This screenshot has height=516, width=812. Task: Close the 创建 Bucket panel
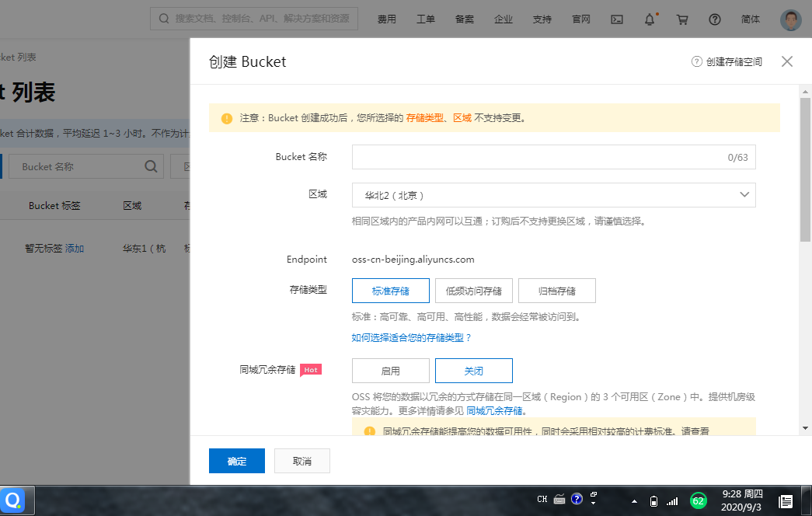(787, 61)
